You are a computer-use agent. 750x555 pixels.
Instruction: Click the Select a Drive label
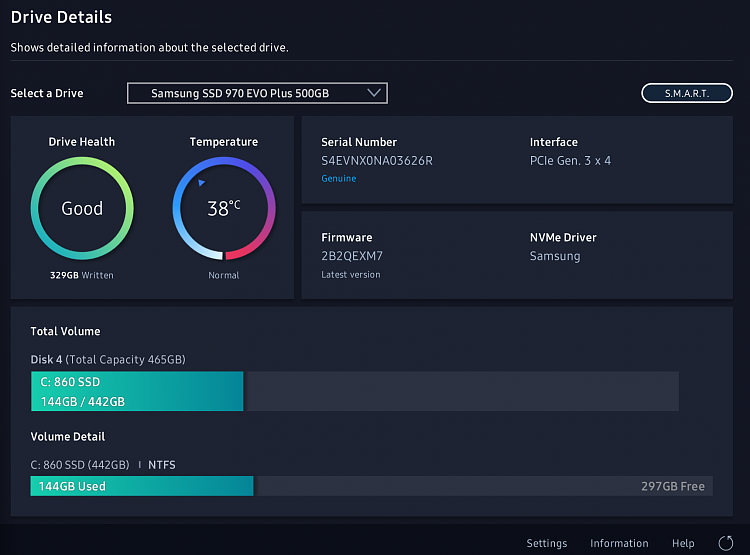click(47, 93)
